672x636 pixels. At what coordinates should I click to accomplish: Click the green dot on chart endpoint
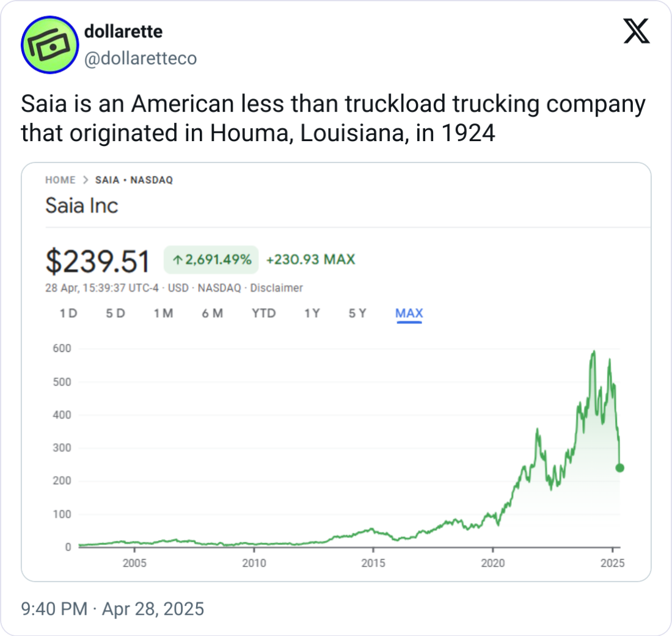(x=619, y=468)
